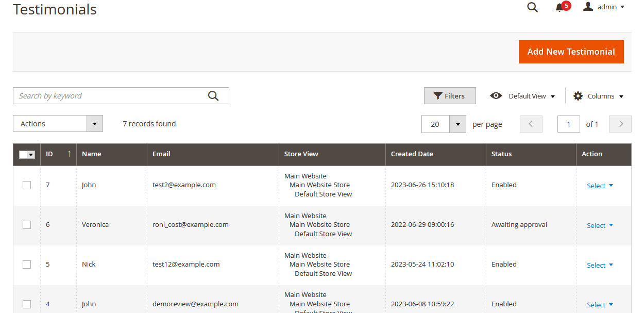Sort by Created Date column header
Image resolution: width=644 pixels, height=313 pixels.
click(x=412, y=154)
